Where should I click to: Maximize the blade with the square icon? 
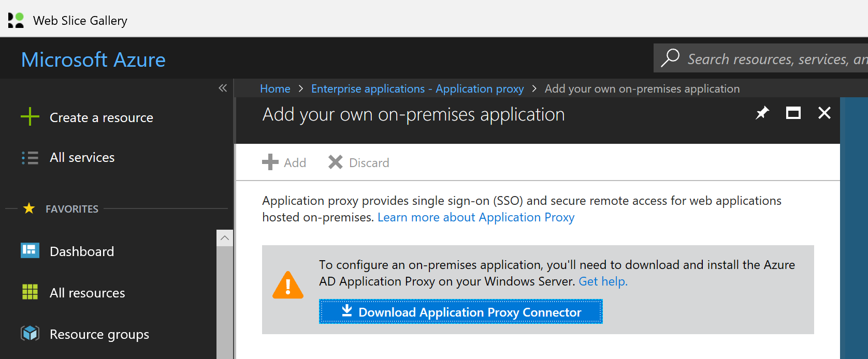(793, 113)
